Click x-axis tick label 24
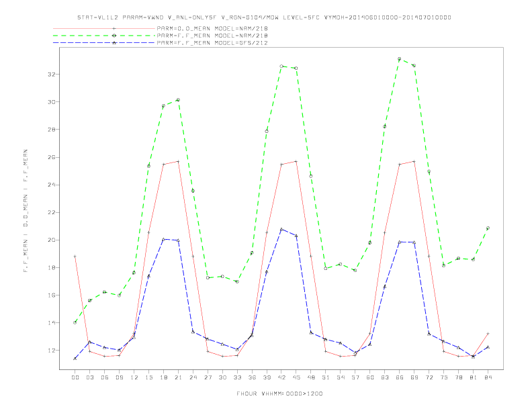Viewport: 532px width, 411px height. point(193,377)
